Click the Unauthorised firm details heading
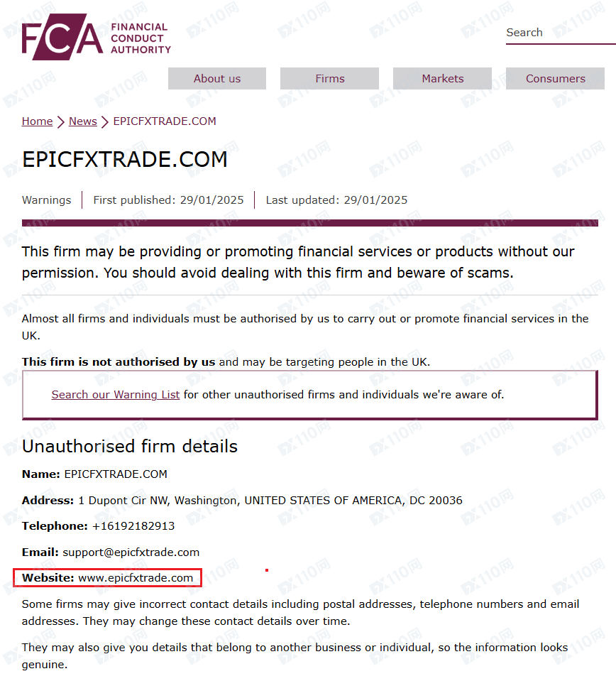616x681 pixels. 130,447
